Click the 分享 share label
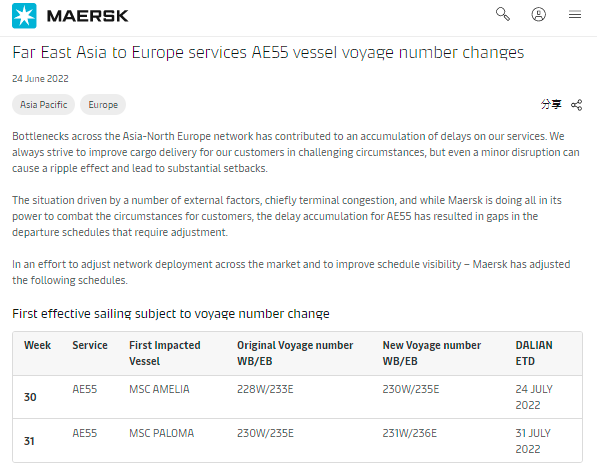This screenshot has width=597, height=468. click(551, 104)
